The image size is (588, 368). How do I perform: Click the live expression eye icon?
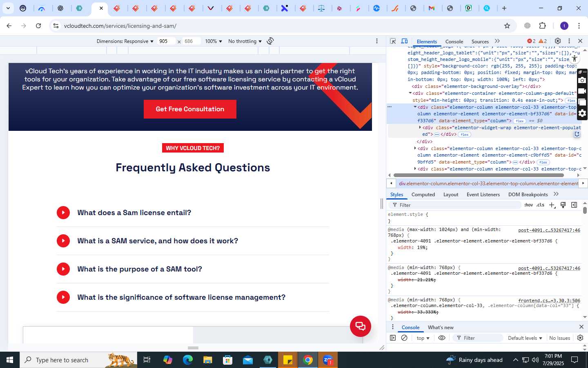tap(442, 338)
